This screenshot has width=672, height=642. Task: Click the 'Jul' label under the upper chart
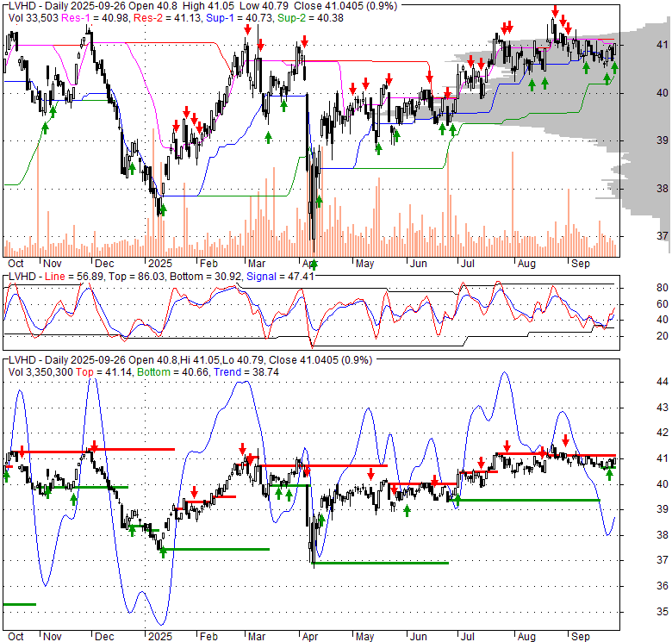click(x=467, y=263)
